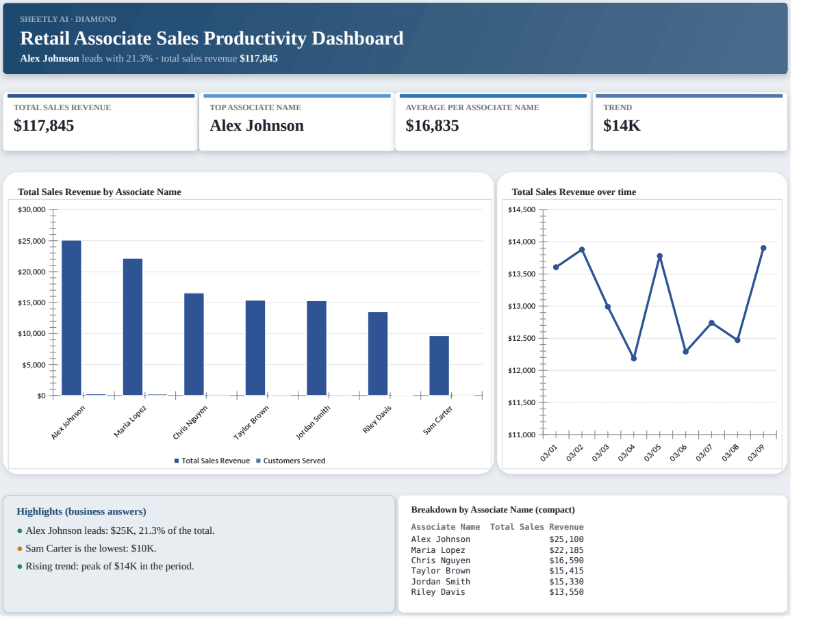The image size is (840, 631).
Task: Click the $22,185 table value
Action: (566, 550)
